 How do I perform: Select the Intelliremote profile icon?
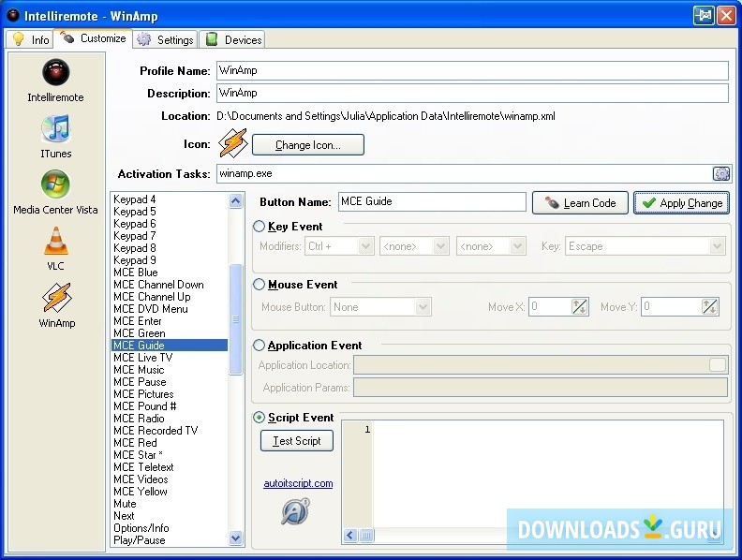coord(56,72)
